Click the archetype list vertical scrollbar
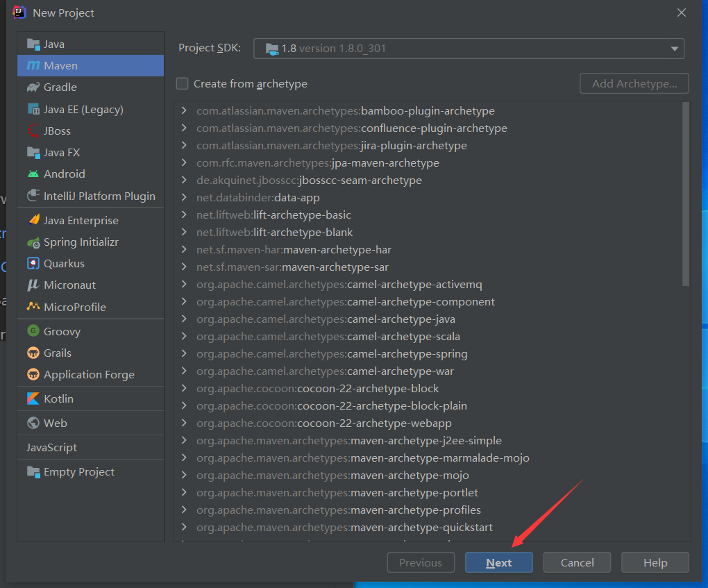Viewport: 708px width, 588px height. point(686,194)
